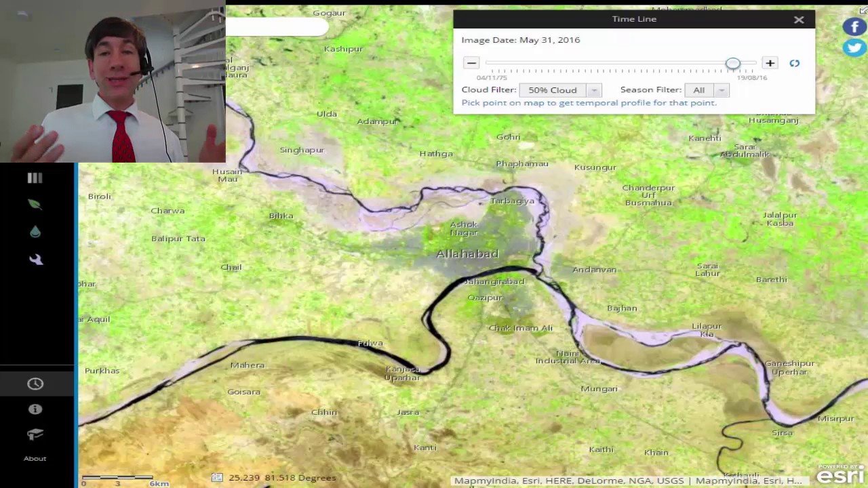The height and width of the screenshot is (488, 868).
Task: Open the Season Filter All dropdown
Action: [707, 90]
